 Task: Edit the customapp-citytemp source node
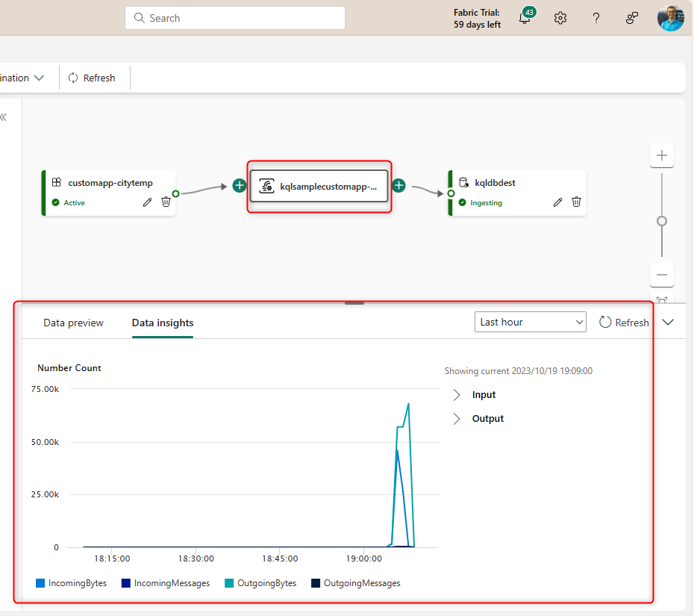coord(148,202)
